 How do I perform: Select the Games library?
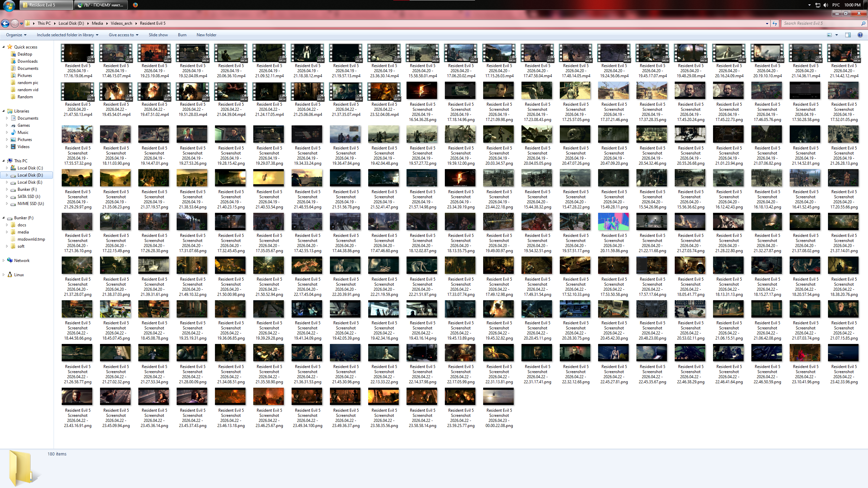(20, 125)
